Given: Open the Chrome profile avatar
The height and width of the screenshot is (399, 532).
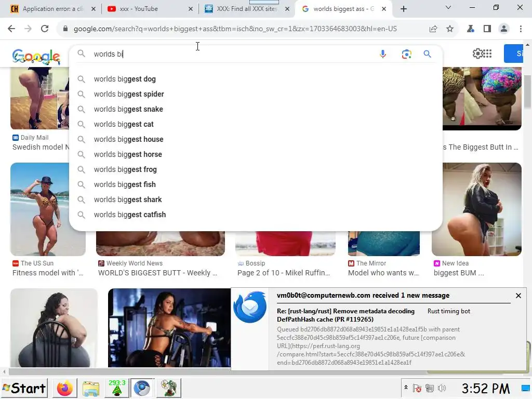Looking at the screenshot, I should (504, 29).
